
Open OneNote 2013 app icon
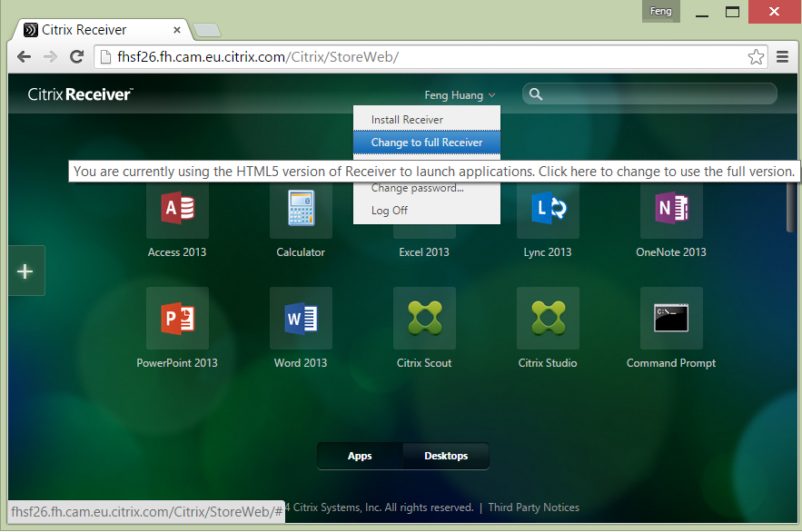[x=671, y=210]
